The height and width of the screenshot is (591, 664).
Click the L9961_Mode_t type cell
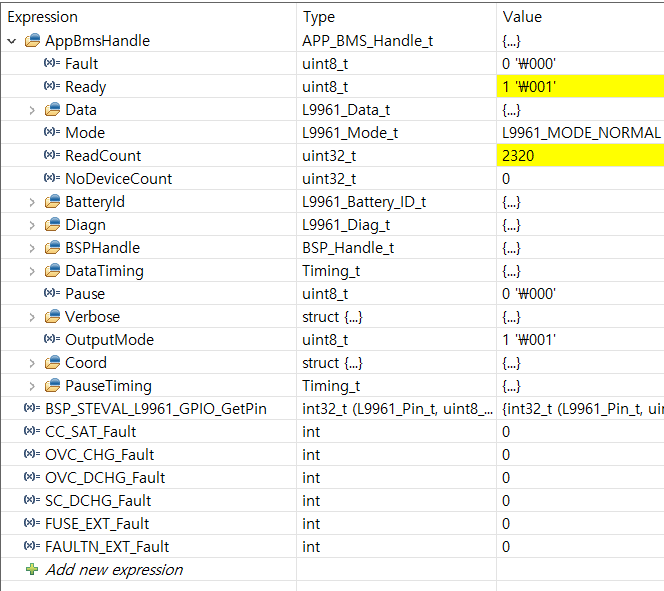(350, 133)
